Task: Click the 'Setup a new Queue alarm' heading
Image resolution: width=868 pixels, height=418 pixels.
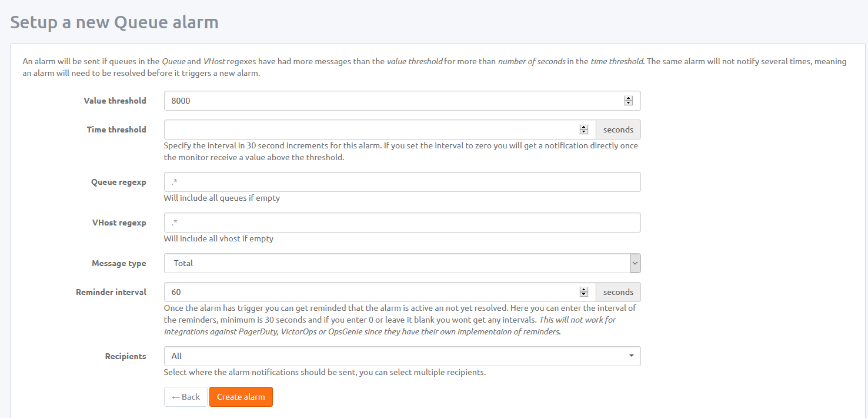Action: 115,22
